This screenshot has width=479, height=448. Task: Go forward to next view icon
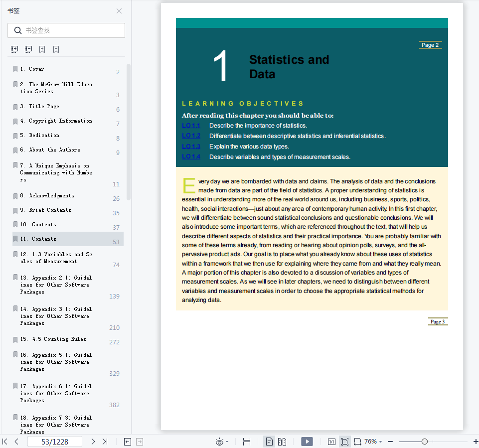pos(140,442)
